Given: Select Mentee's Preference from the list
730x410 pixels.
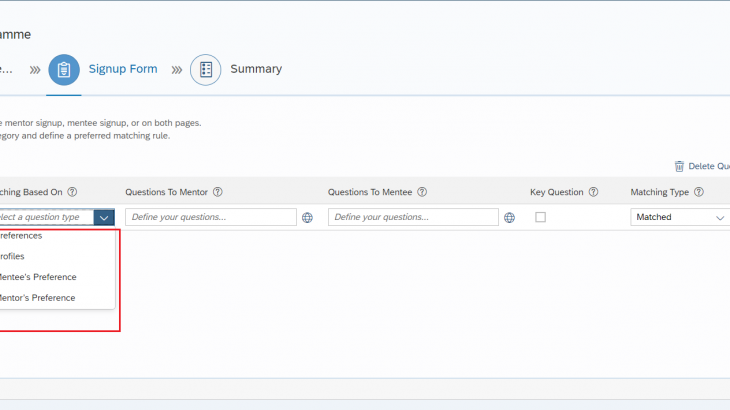Looking at the screenshot, I should (x=37, y=277).
